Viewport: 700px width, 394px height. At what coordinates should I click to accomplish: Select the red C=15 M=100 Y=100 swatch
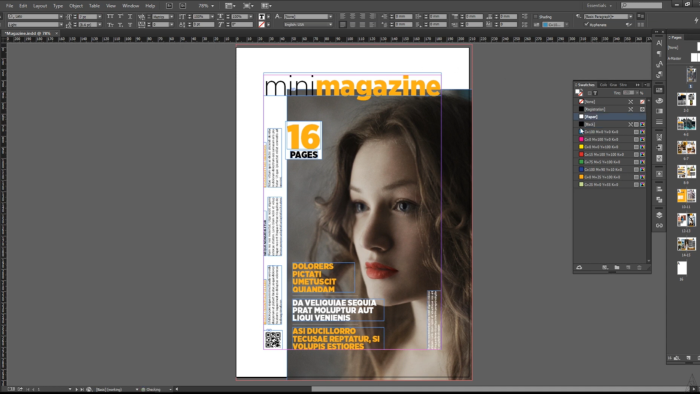pyautogui.click(x=610, y=154)
